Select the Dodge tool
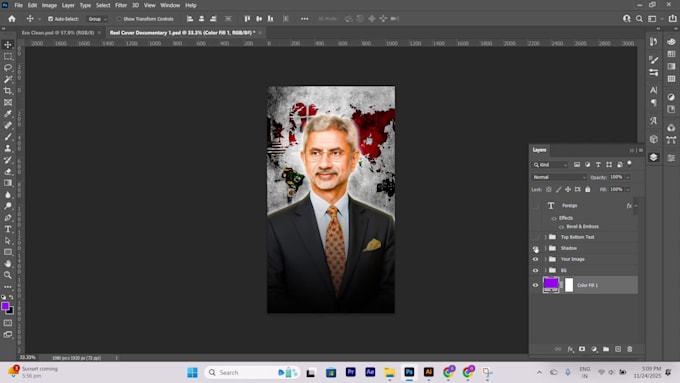This screenshot has width=680, height=383. pos(8,206)
